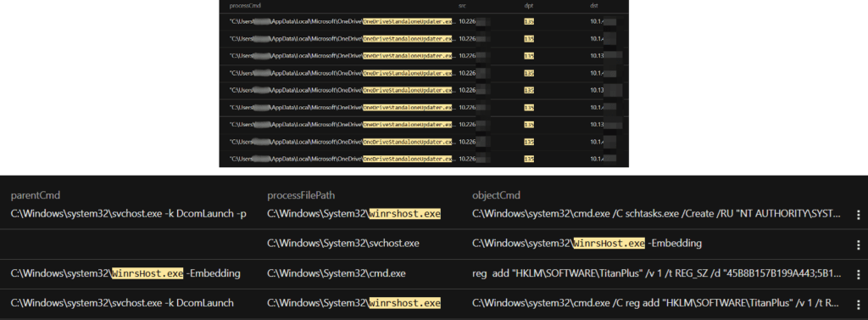868x320 pixels.
Task: Click the processCmd column header in the upper table
Action: coord(245,6)
